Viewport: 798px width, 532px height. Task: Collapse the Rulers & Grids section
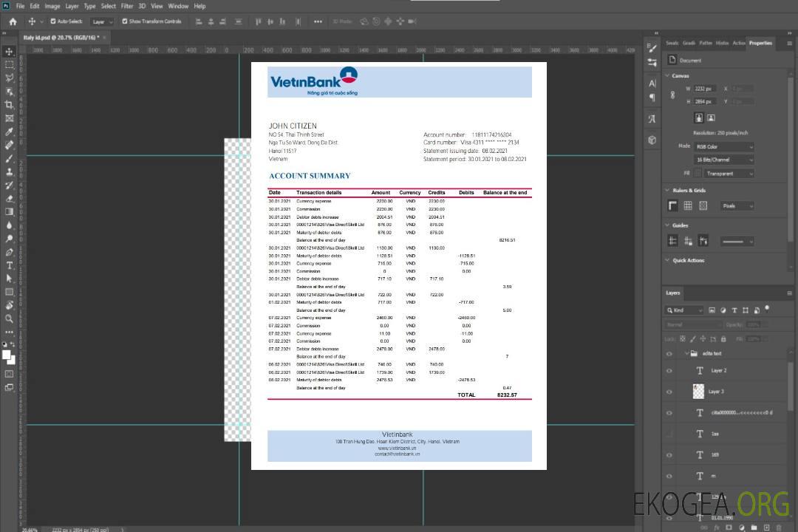click(667, 190)
